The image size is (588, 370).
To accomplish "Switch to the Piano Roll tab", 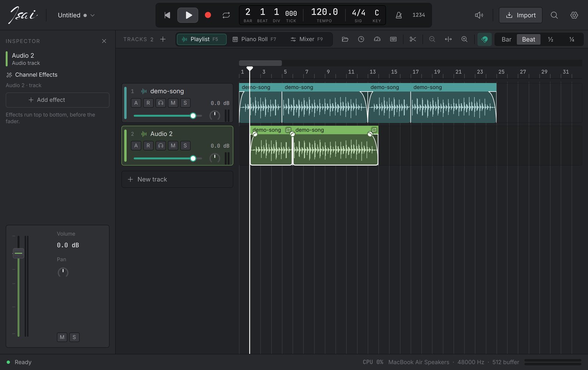I will 254,39.
